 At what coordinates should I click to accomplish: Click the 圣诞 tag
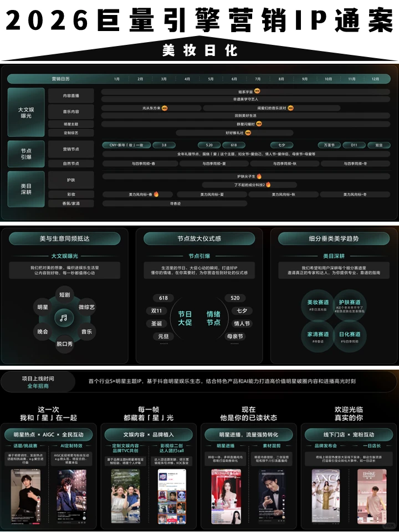pyautogui.click(x=156, y=324)
